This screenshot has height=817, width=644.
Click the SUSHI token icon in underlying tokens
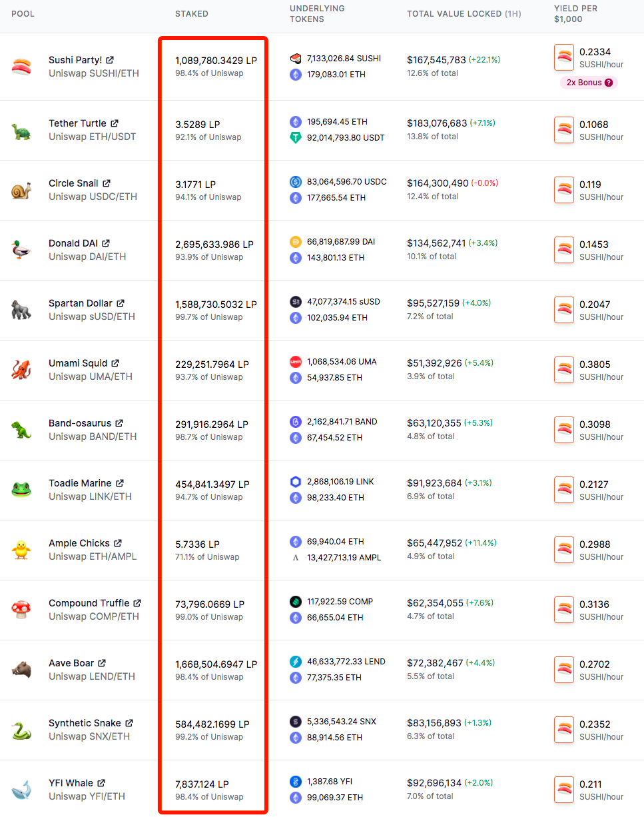point(296,59)
